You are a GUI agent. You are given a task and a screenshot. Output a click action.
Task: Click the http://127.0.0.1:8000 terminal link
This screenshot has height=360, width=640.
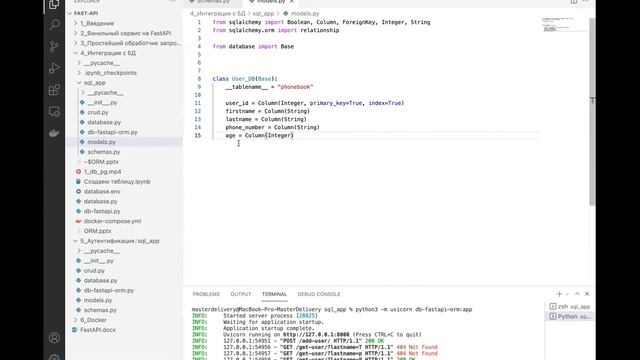point(316,335)
